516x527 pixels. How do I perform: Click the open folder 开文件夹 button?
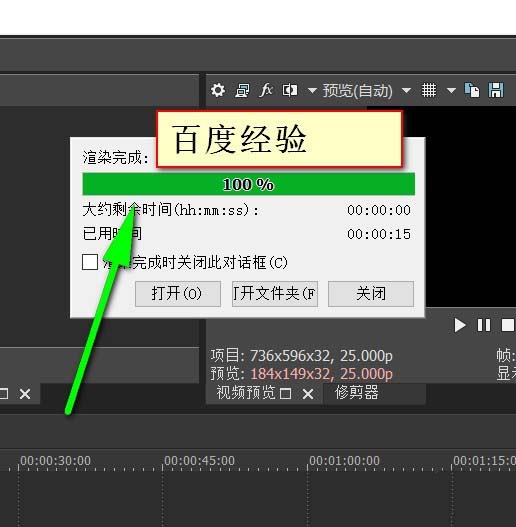(275, 294)
